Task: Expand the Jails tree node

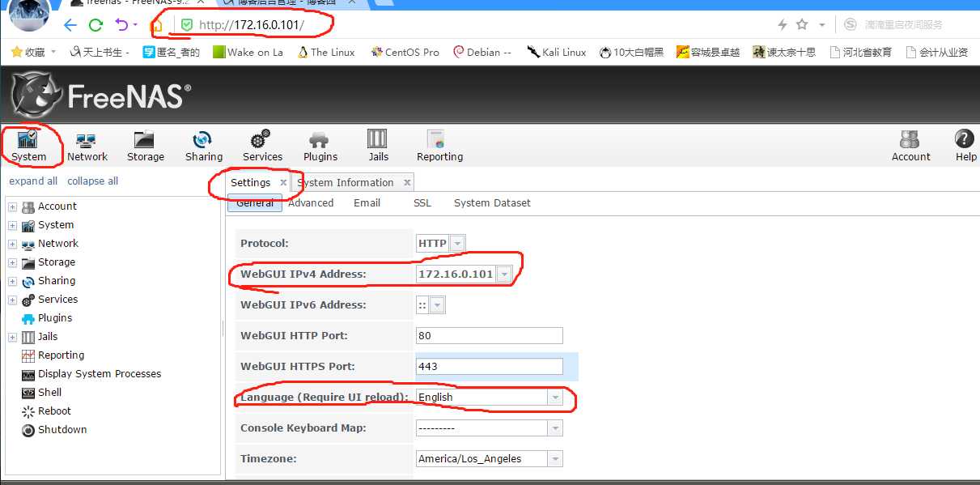Action: [12, 337]
